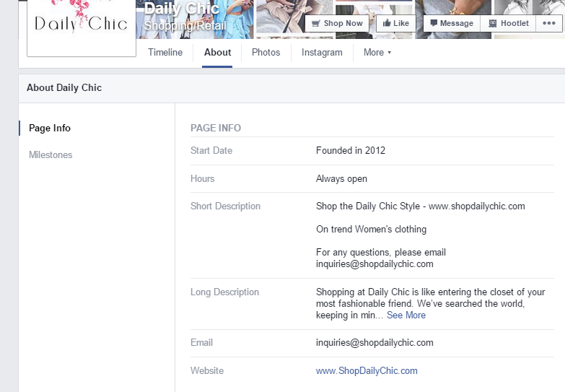Open Milestones in the sidebar
The width and height of the screenshot is (565, 392).
[51, 154]
